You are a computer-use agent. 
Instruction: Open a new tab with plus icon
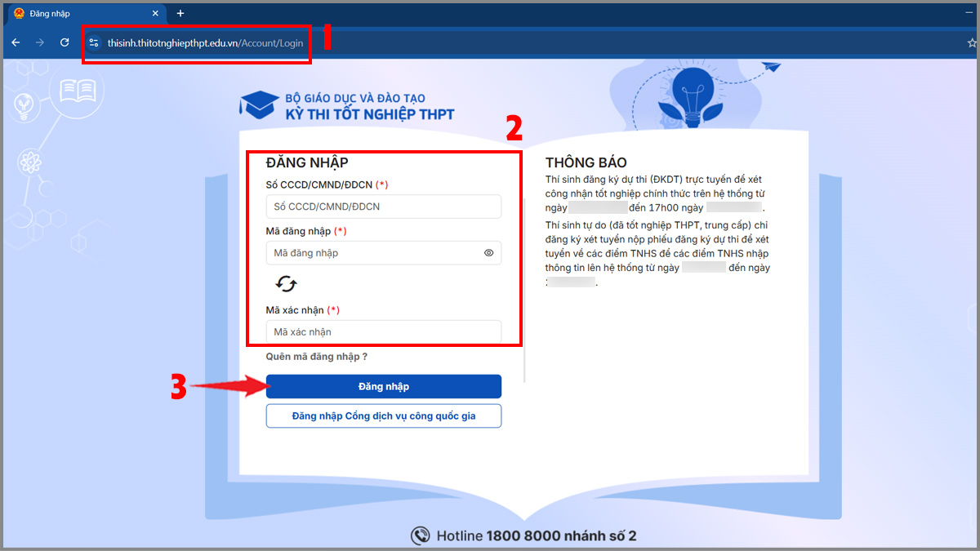[x=180, y=13]
